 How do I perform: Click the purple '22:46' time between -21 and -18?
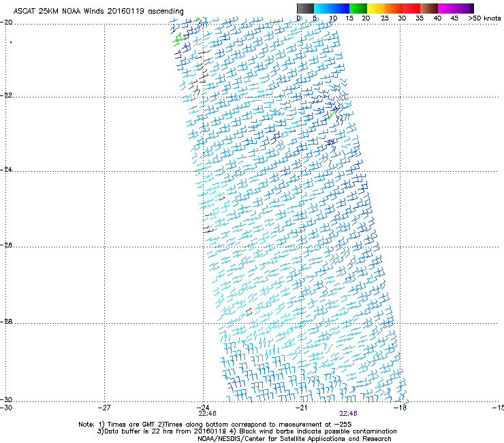tap(349, 414)
